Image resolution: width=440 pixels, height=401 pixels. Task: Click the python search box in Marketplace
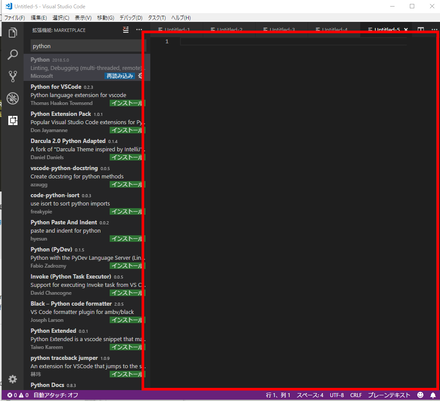coord(88,46)
